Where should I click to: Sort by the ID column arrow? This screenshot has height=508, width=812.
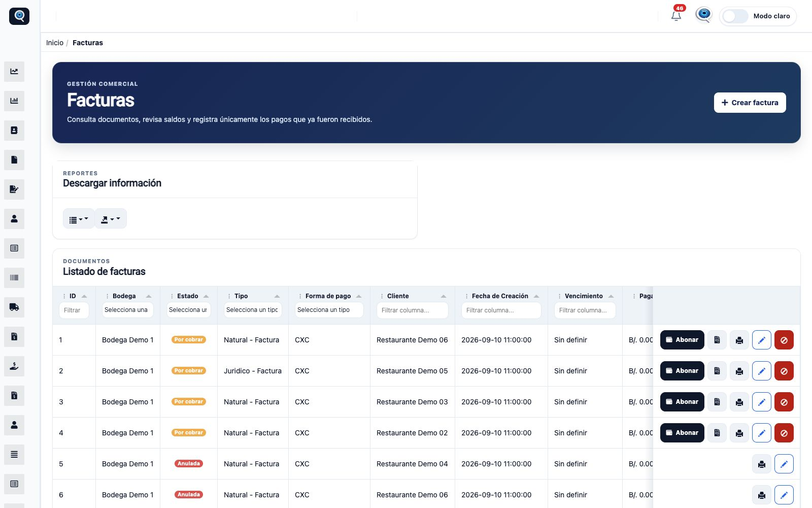coord(84,296)
